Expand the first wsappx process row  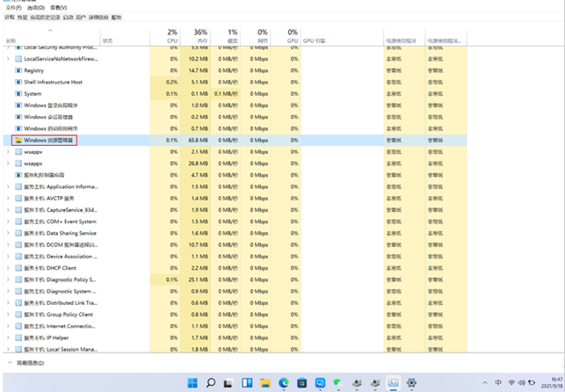pos(8,151)
